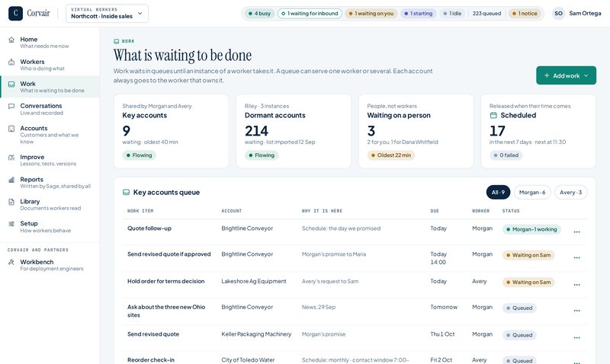This screenshot has width=610, height=364.
Task: Click Waiting on Sam badge for Lakeshore row
Action: 528,282
